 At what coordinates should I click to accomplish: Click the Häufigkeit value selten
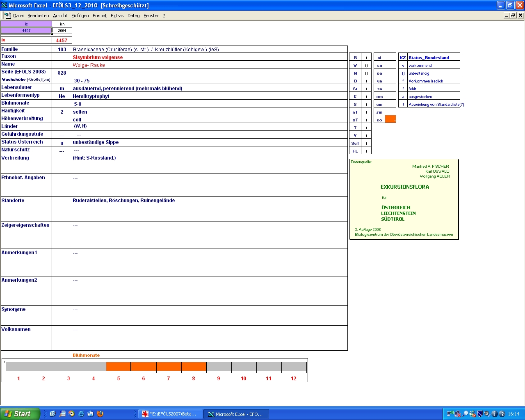click(80, 112)
